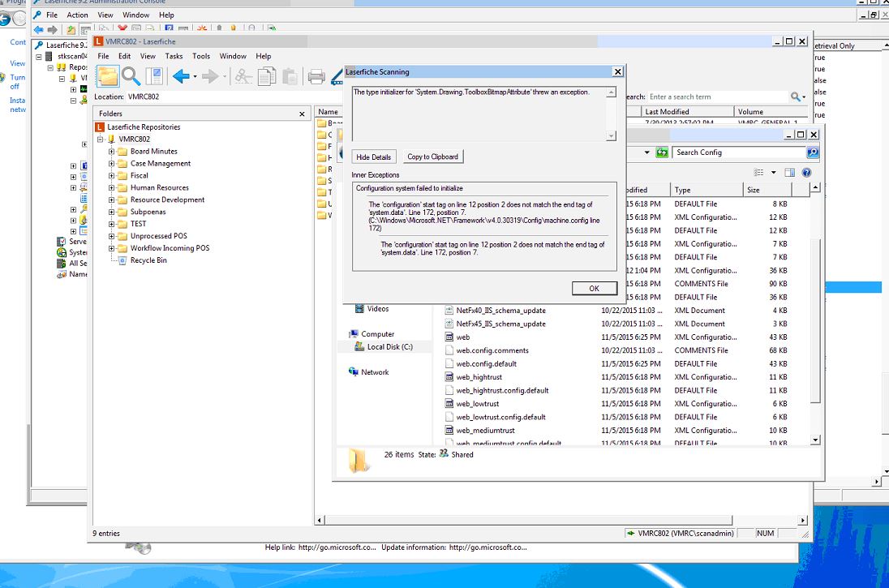The image size is (889, 588).
Task: Open the Tasks menu
Action: pyautogui.click(x=174, y=56)
